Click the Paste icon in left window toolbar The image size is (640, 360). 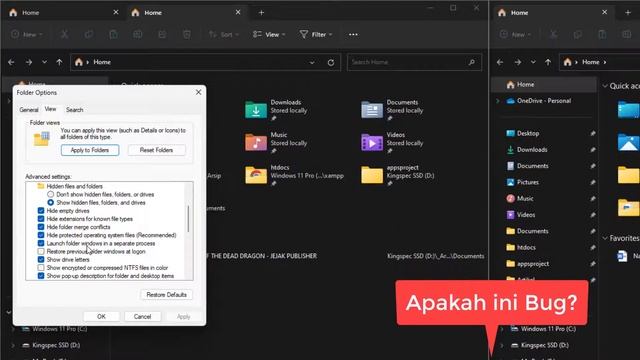pyautogui.click(x=113, y=34)
